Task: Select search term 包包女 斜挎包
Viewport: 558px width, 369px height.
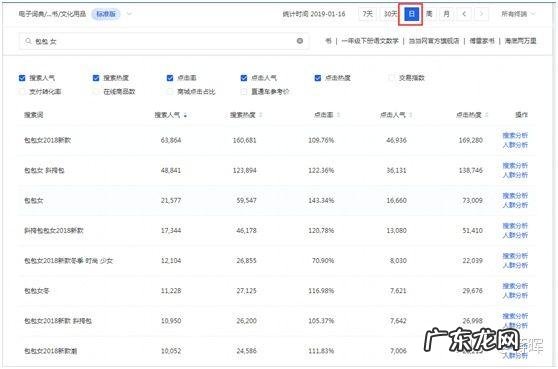Action: click(44, 170)
